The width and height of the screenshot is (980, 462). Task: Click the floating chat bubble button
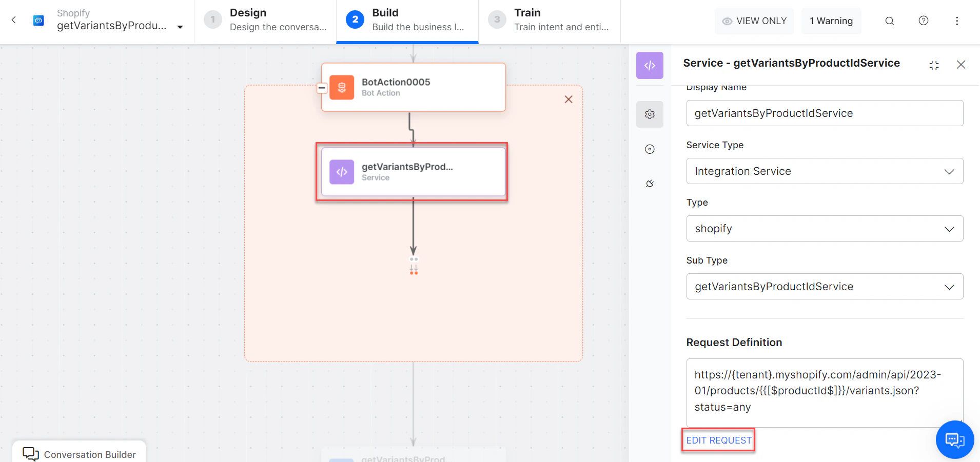(954, 439)
